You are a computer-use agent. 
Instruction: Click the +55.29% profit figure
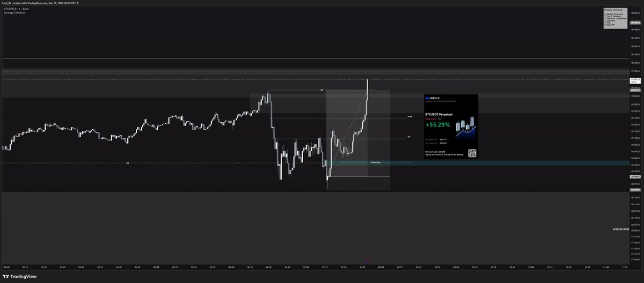tap(438, 125)
